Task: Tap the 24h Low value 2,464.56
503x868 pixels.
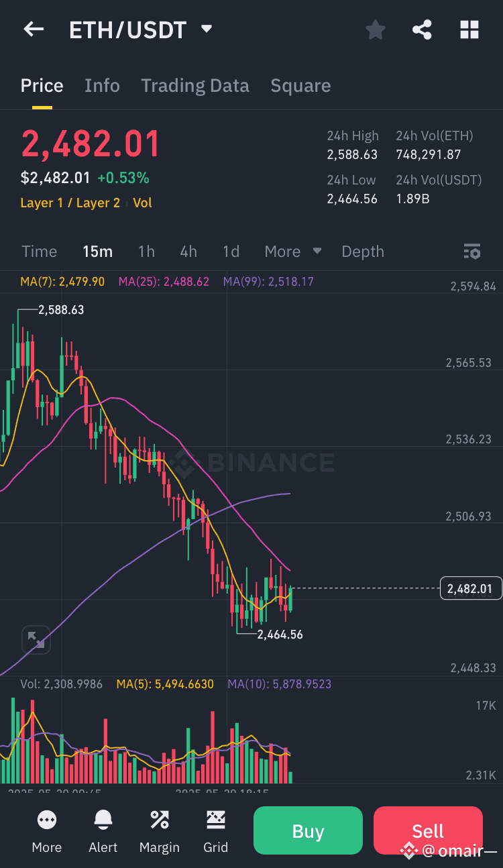Action: click(352, 199)
